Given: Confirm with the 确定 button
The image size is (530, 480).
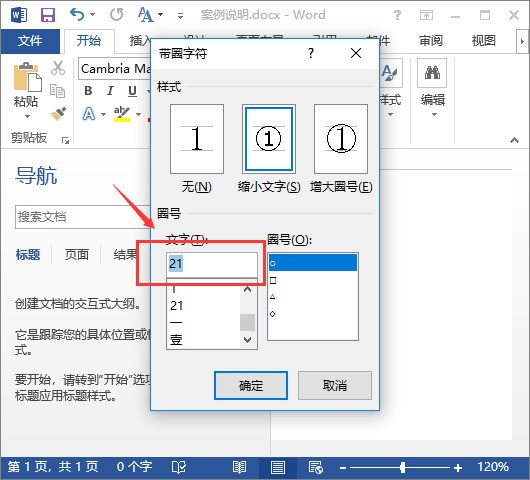Looking at the screenshot, I should (x=251, y=385).
